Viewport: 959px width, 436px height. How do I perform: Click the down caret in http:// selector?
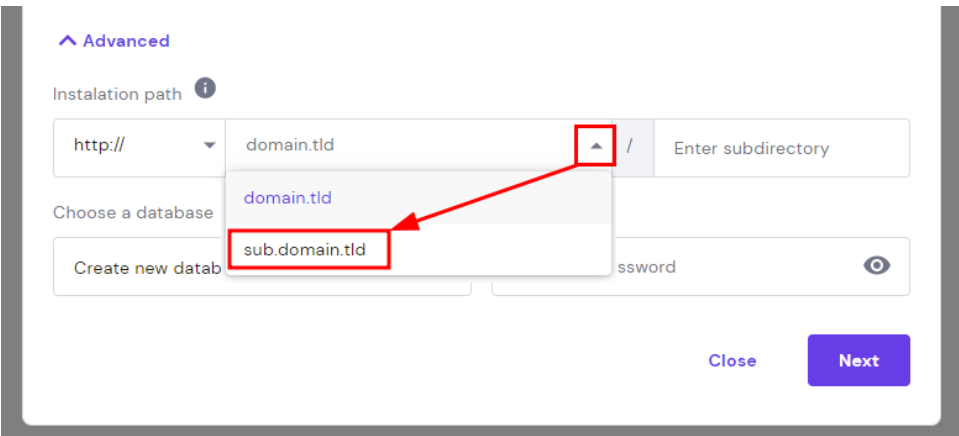(x=210, y=146)
